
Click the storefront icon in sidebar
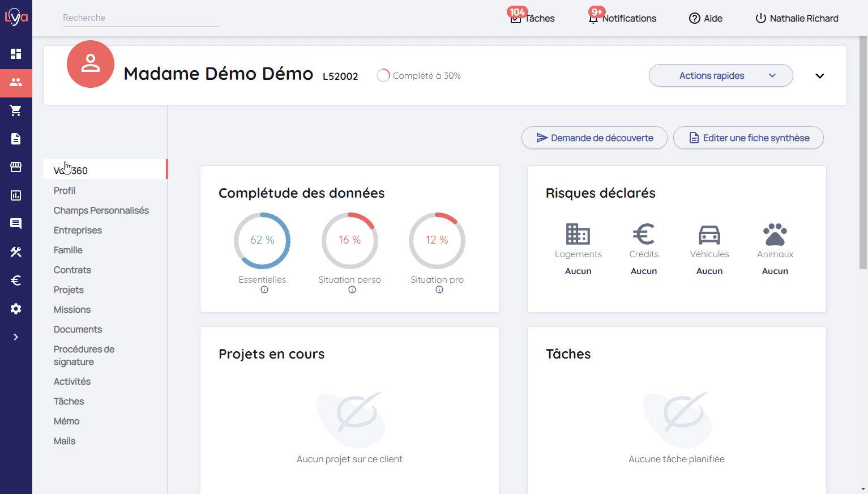point(16,167)
